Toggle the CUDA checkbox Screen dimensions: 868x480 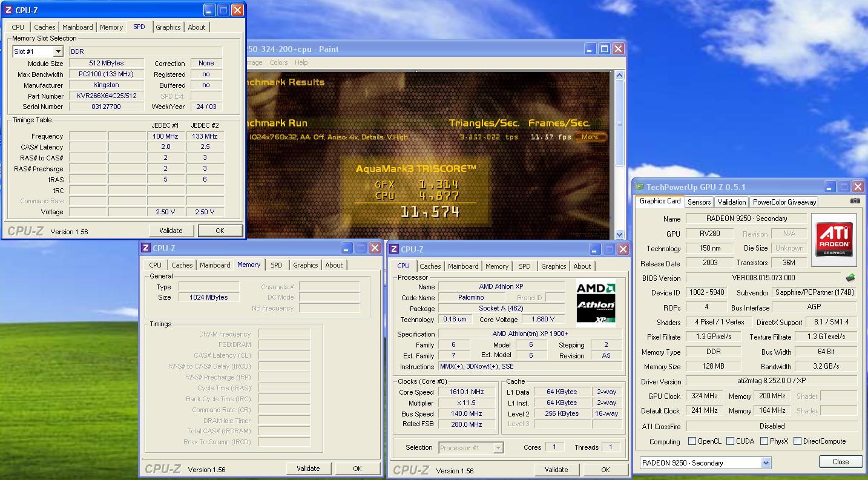730,441
